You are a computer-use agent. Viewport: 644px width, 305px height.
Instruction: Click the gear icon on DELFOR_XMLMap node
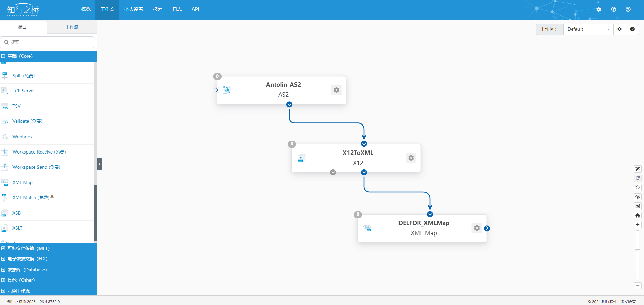tap(477, 228)
